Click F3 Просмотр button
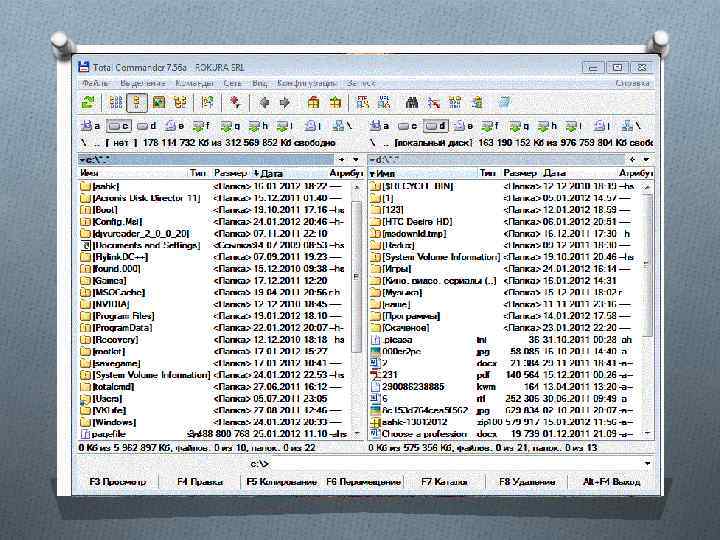The width and height of the screenshot is (720, 540). pyautogui.click(x=118, y=482)
